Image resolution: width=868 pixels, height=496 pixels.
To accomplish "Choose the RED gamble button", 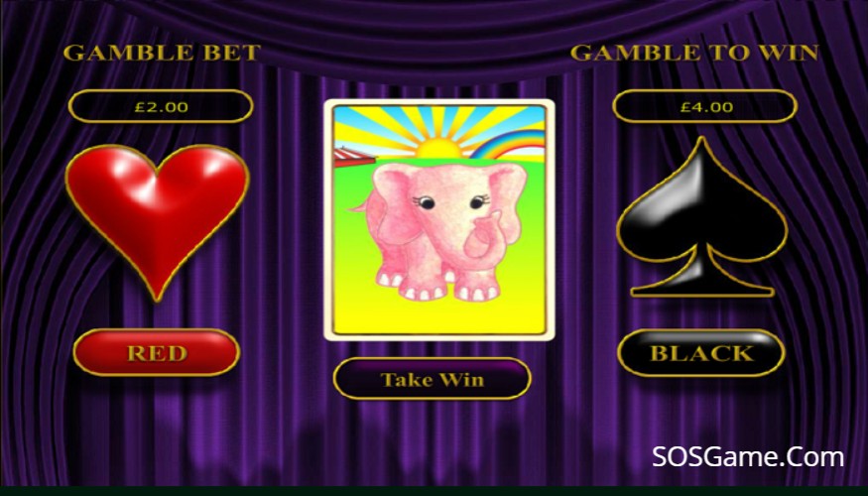I will (x=157, y=352).
